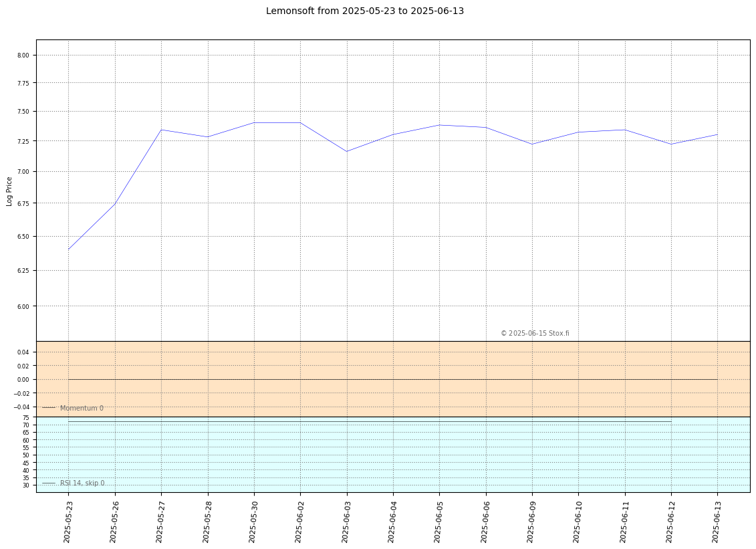Click the RSI axis tick label 45
Viewport: 756px width, 549px height.
pyautogui.click(x=26, y=463)
